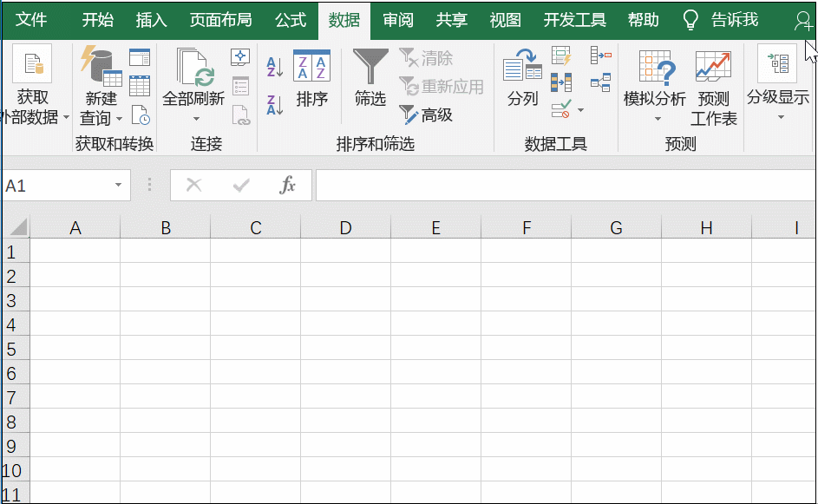Click the Advanced filter (高级) button
The image size is (818, 504).
(x=427, y=115)
